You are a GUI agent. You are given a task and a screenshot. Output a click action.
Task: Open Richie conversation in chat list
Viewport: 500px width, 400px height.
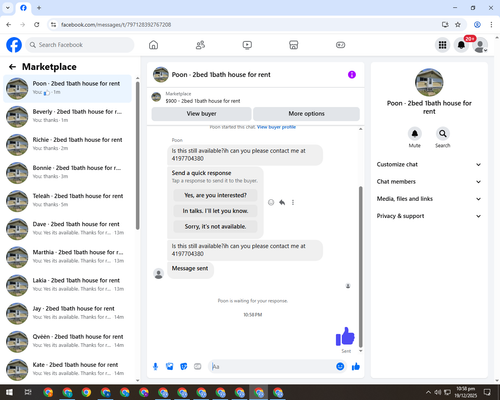point(68,145)
